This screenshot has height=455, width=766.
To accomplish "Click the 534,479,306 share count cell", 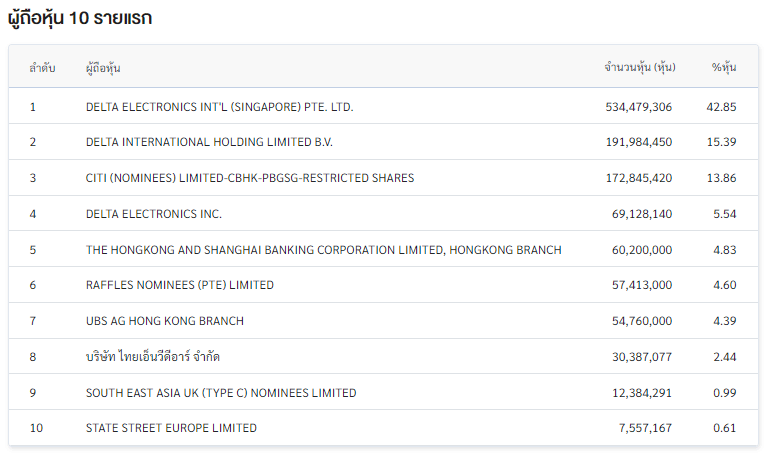I will 638,106.
